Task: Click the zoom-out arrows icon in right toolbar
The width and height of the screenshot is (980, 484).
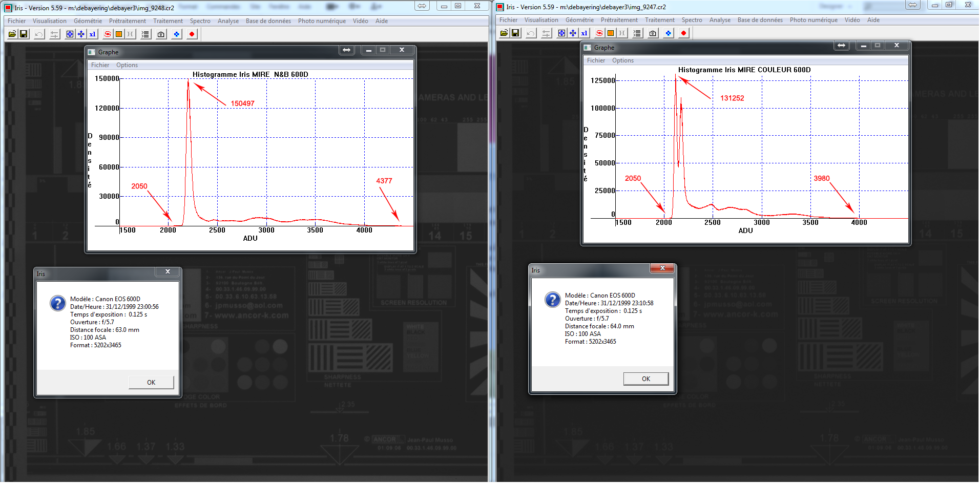Action: [x=573, y=33]
